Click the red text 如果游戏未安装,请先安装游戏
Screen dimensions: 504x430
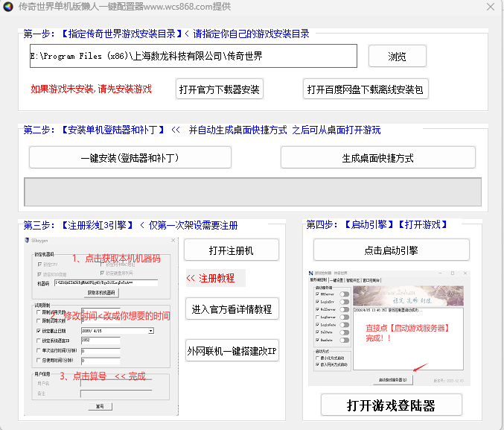coord(92,89)
